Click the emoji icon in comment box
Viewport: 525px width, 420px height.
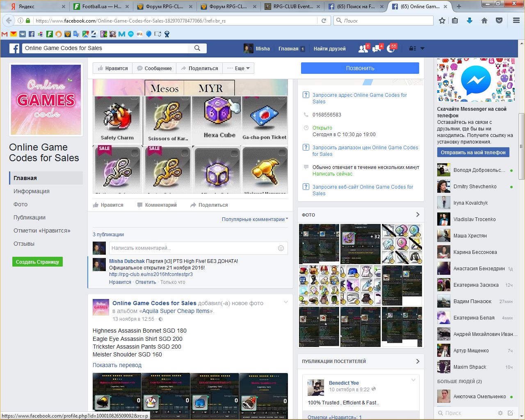[x=281, y=248]
